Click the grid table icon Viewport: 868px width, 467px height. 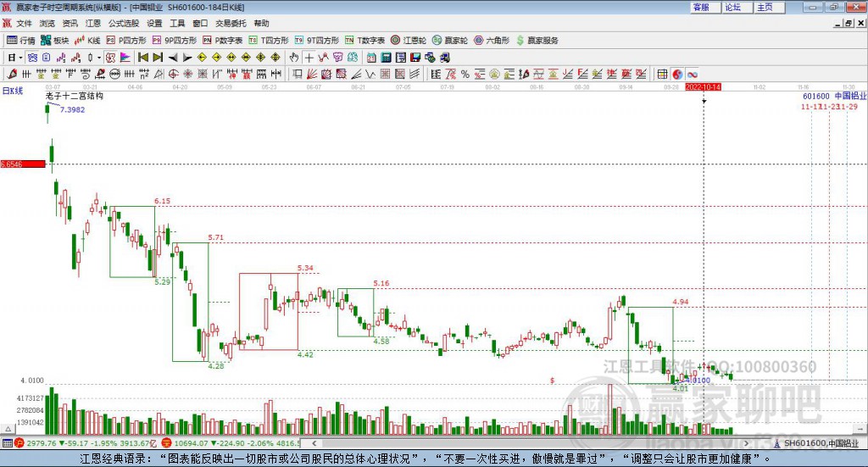coord(663,74)
